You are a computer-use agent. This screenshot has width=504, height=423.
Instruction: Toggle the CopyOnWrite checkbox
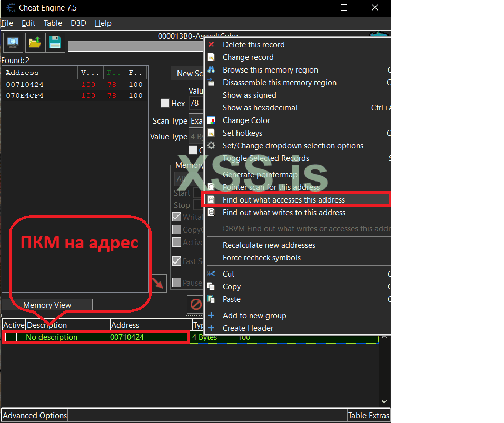pyautogui.click(x=176, y=229)
